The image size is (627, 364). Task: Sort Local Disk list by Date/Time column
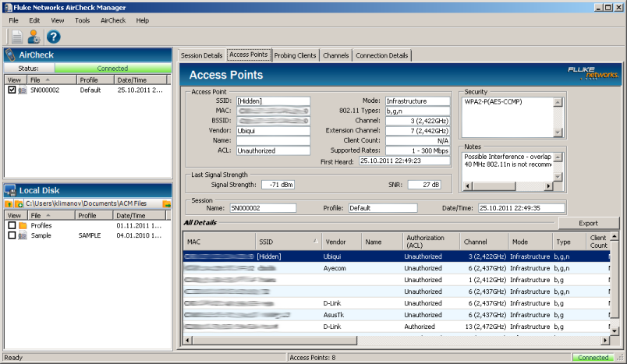tap(140, 215)
